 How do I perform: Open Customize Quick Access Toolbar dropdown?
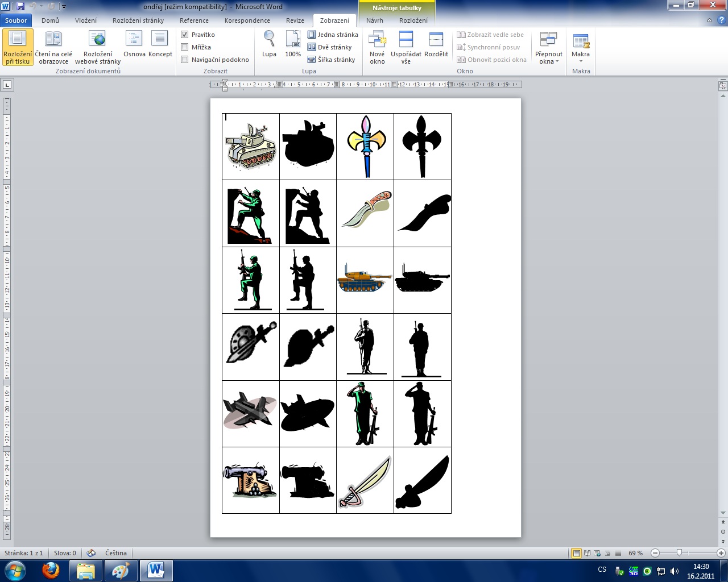(64, 7)
